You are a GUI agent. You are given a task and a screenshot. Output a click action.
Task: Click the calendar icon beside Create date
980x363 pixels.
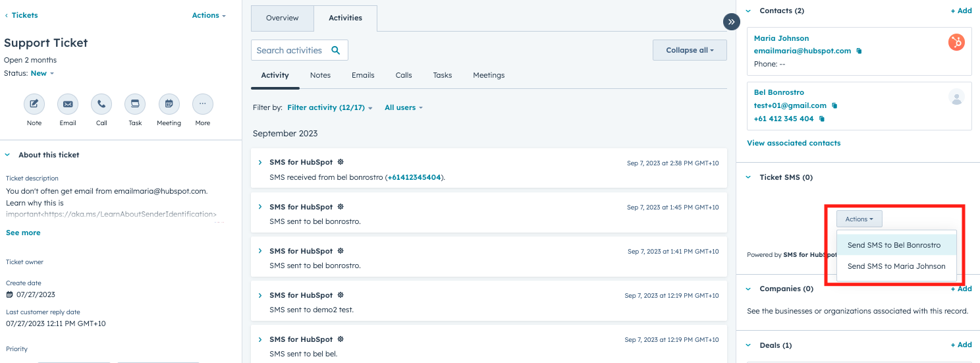click(10, 294)
